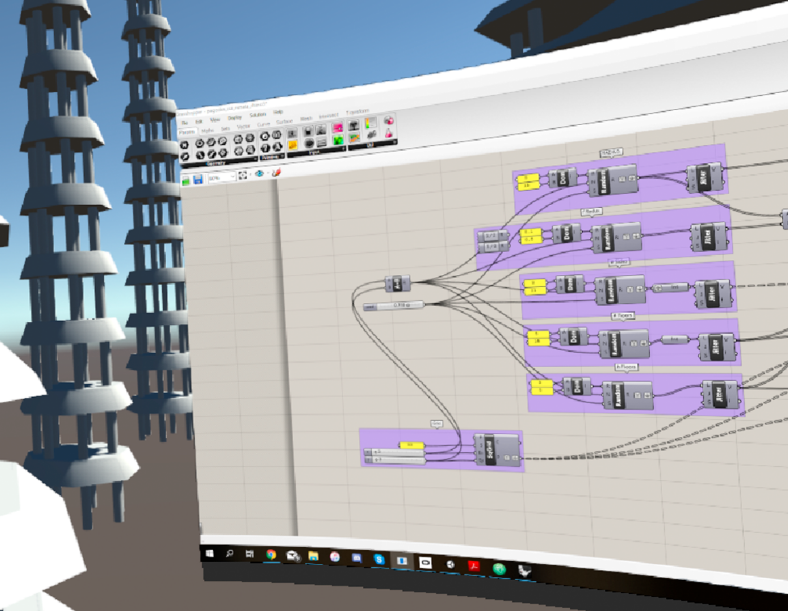Click the '# Floors' group label
This screenshot has width=788, height=611.
tap(627, 367)
